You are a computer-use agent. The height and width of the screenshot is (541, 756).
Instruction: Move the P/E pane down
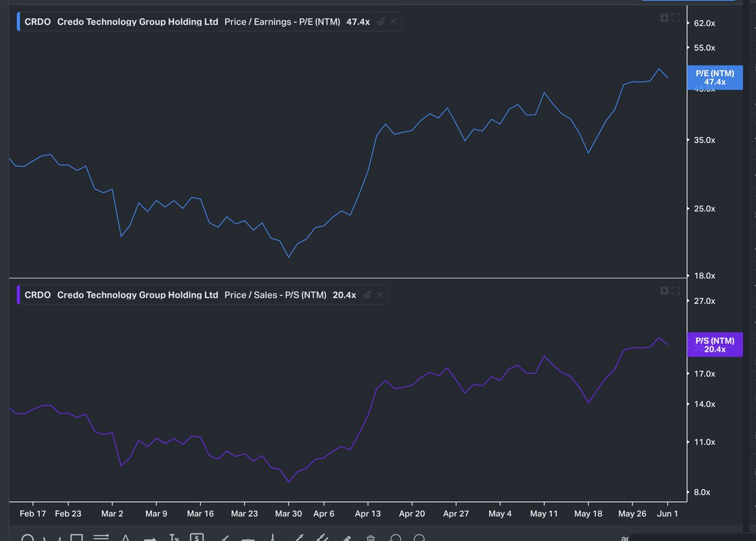[x=664, y=18]
